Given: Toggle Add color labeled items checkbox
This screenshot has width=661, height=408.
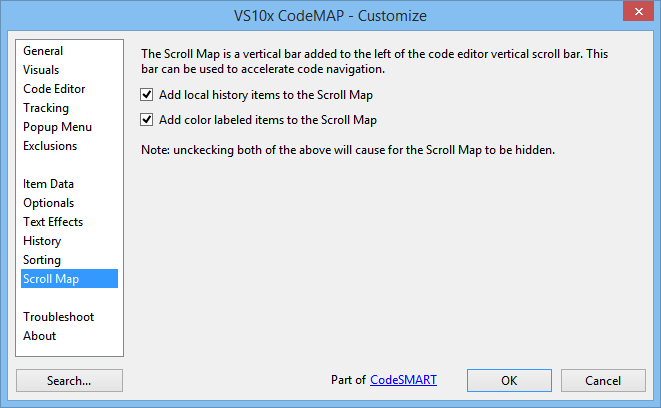Looking at the screenshot, I should 147,120.
